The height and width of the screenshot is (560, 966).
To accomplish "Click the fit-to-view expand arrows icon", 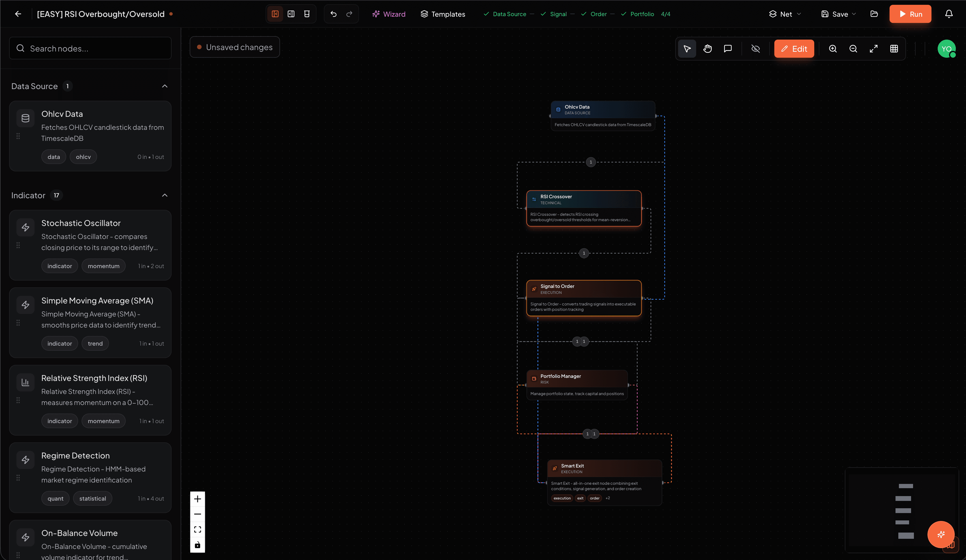I will click(x=874, y=49).
